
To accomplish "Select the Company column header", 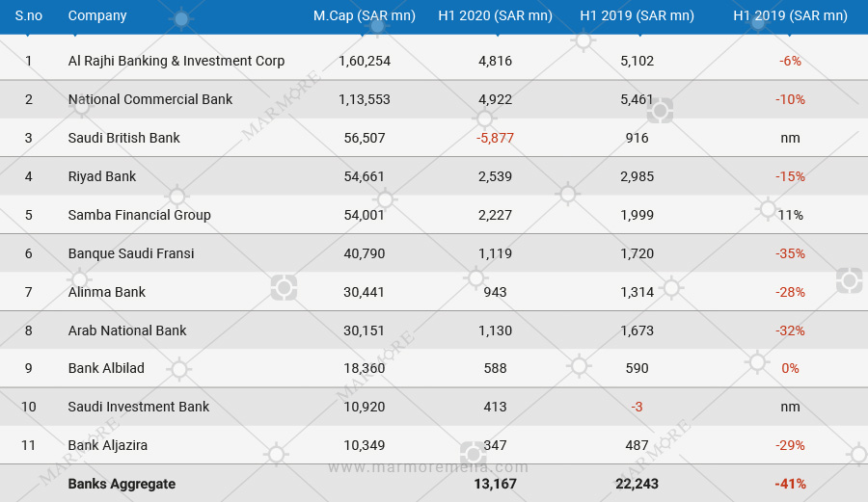I will [97, 15].
